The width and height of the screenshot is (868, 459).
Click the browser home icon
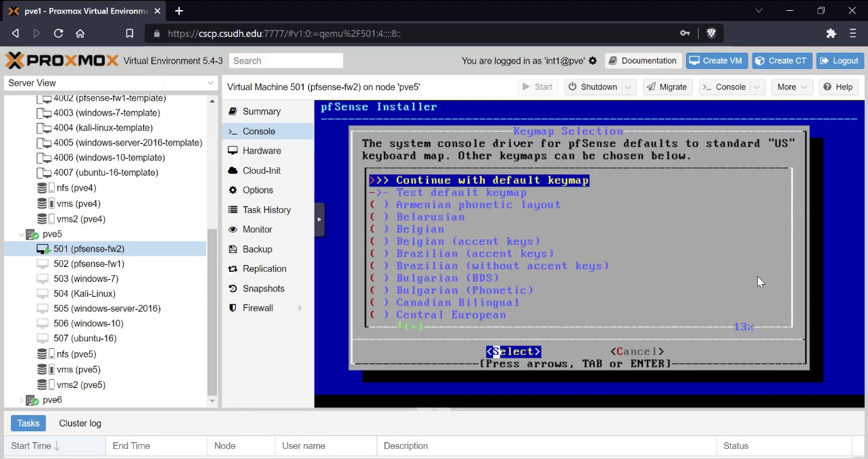point(80,33)
